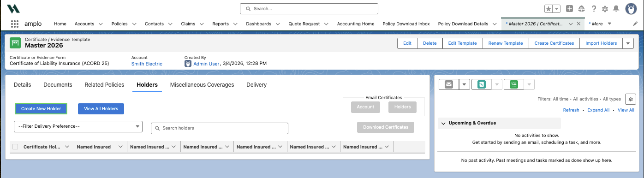Open the notifications bell icon
The image size is (644, 178).
[x=616, y=9]
